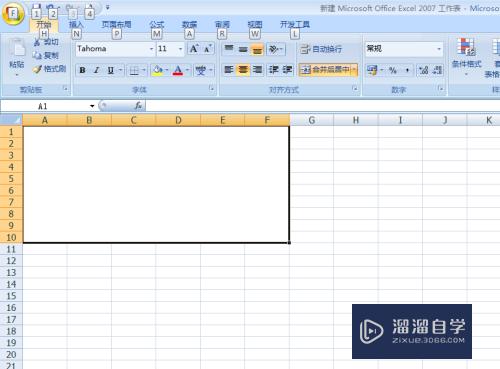Open the Name Box A1 dropdown arrow
500x369 pixels.
(92, 106)
